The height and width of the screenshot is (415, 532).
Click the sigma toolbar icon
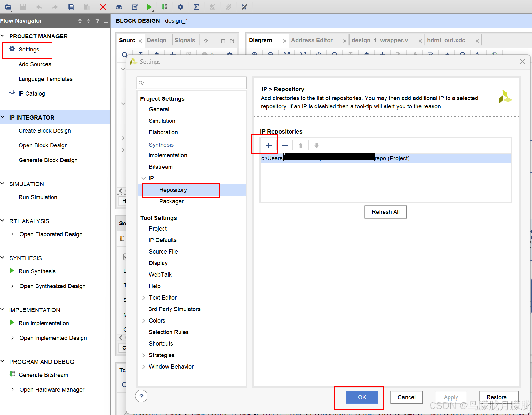click(x=196, y=7)
